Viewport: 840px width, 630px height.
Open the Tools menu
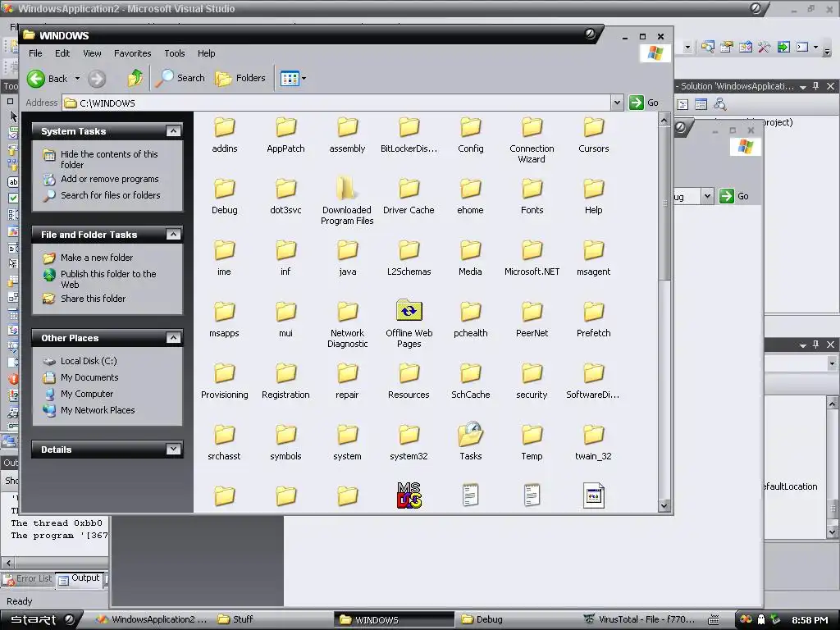(x=174, y=53)
